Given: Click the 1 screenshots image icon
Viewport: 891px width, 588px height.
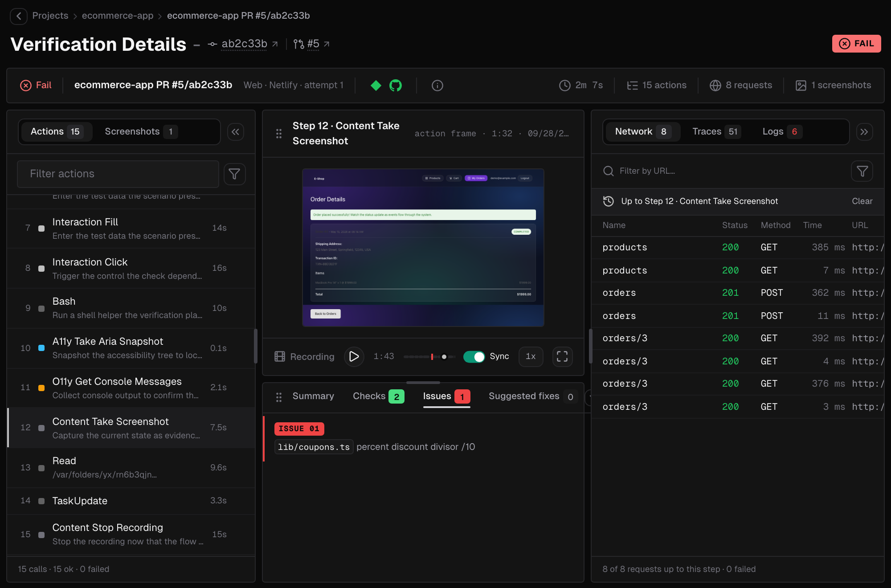Looking at the screenshot, I should [x=801, y=86].
